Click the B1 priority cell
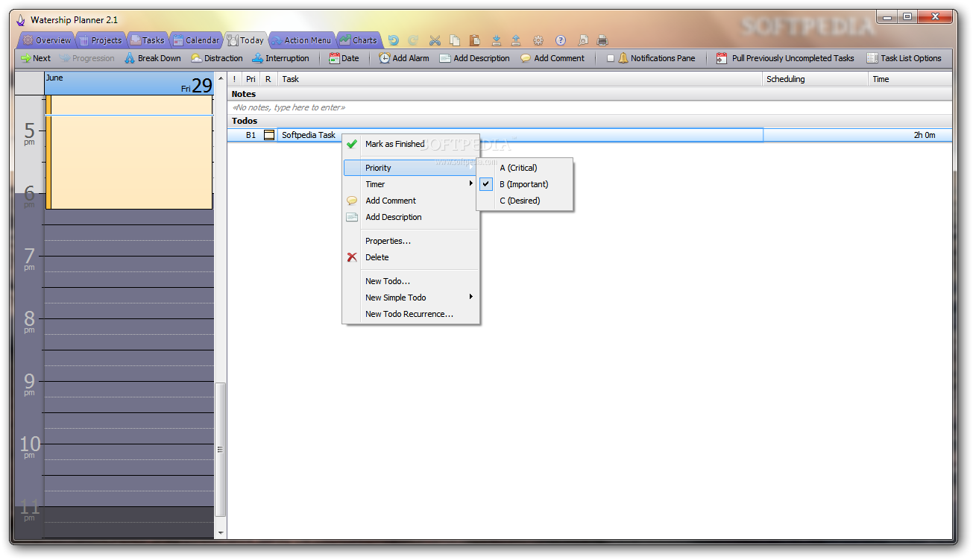 coord(251,135)
